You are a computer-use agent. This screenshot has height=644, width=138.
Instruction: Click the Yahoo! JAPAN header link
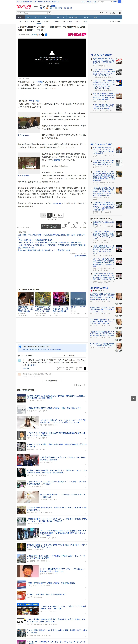[x=86, y=2]
